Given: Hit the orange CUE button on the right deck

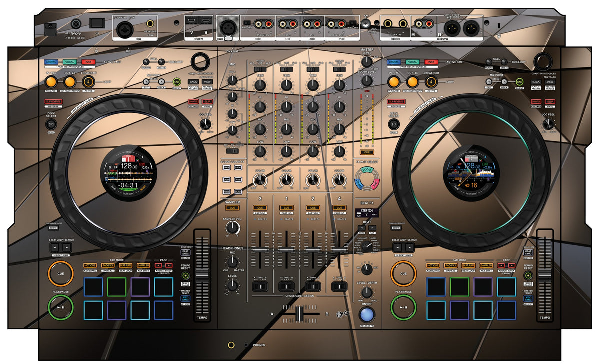Looking at the screenshot, I should (x=403, y=273).
